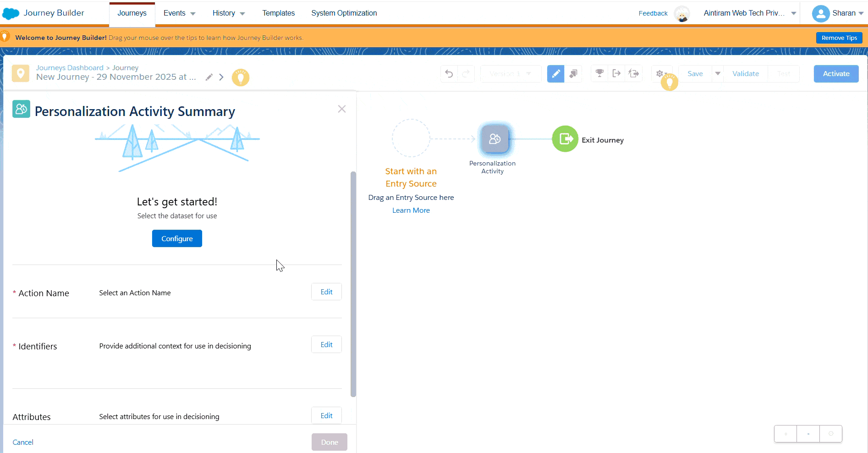Expand the History menu dropdown
This screenshot has height=453, width=868.
click(x=228, y=13)
